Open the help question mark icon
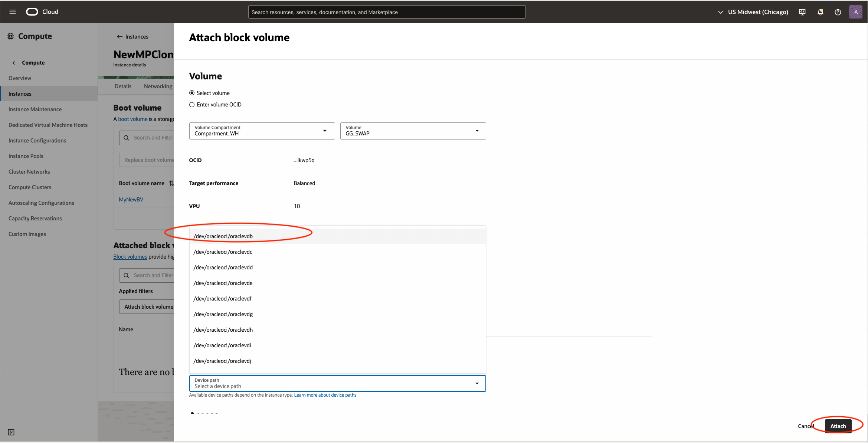This screenshot has width=868, height=443. [838, 12]
